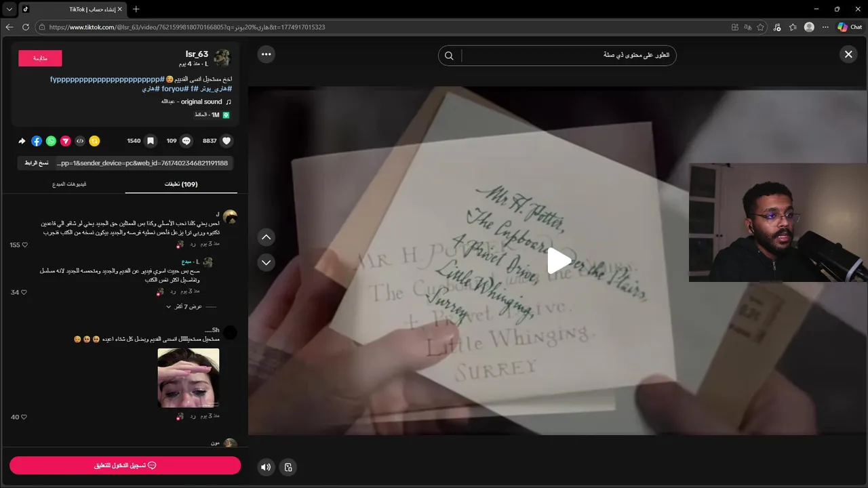Select the sender_device link text field
868x488 pixels.
(x=144, y=163)
